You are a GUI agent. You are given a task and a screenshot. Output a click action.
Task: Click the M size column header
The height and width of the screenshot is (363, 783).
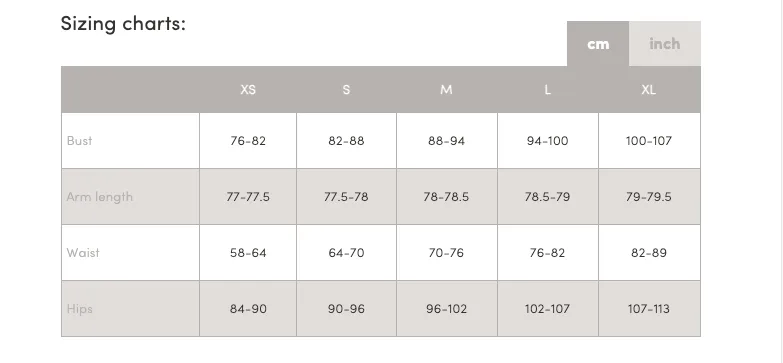(x=446, y=89)
